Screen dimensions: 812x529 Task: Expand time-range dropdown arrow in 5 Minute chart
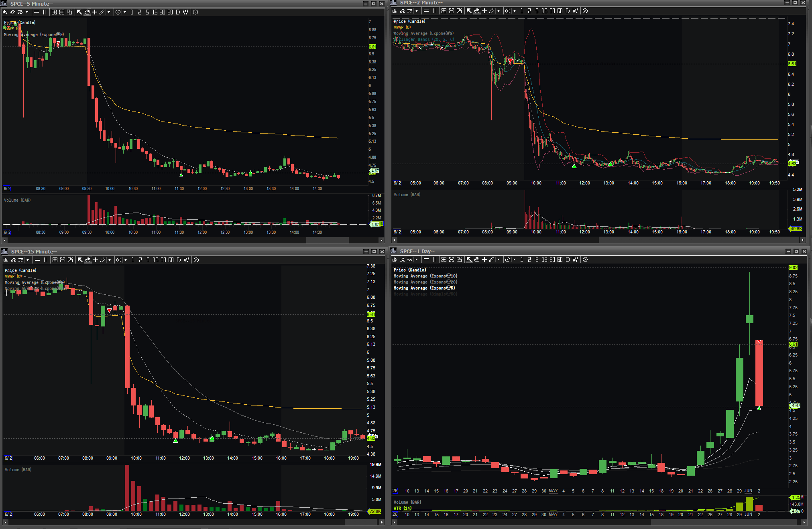(x=125, y=12)
